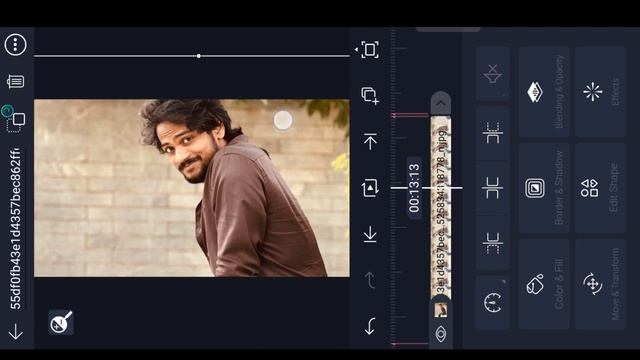Click the 00:13:13 timecode label
This screenshot has height=360, width=640.
(414, 188)
